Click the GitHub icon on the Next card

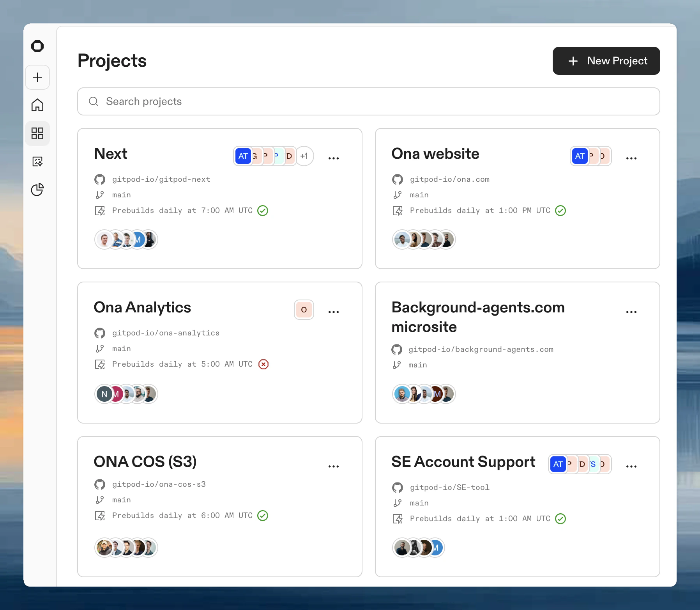100,179
